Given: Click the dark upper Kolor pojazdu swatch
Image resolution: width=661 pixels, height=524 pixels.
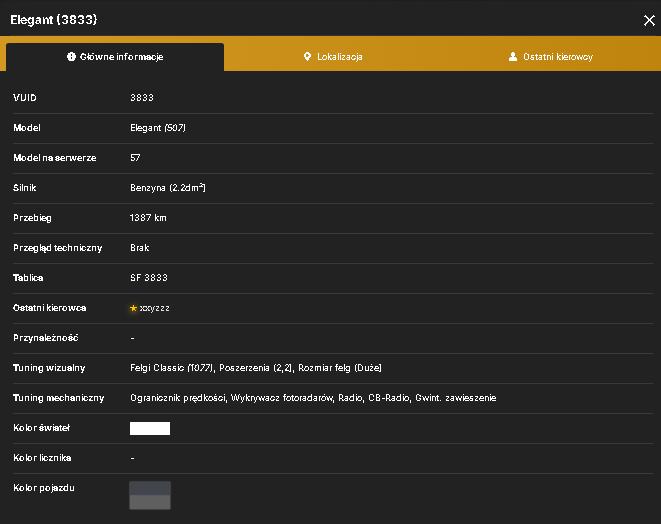Looking at the screenshot, I should click(x=150, y=488).
